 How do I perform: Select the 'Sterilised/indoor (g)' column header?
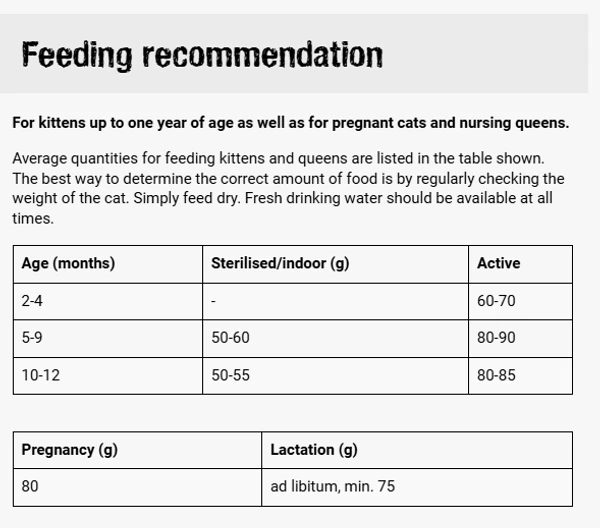tap(280, 264)
